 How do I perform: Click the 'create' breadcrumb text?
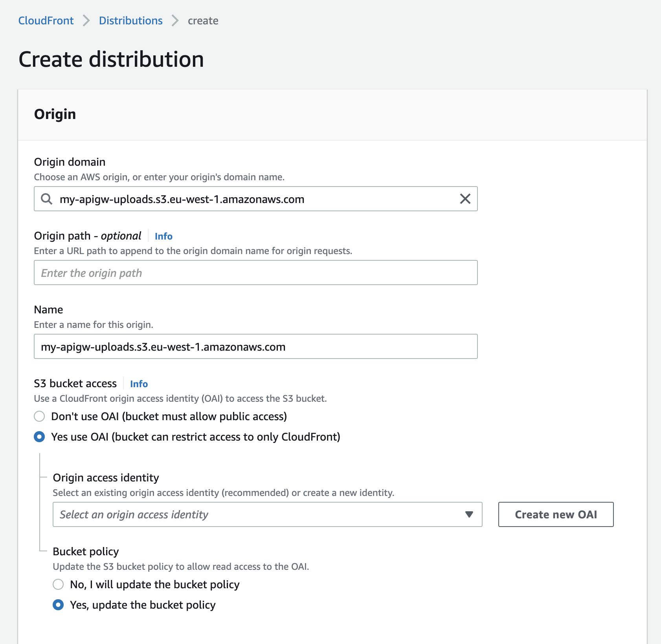pyautogui.click(x=203, y=20)
